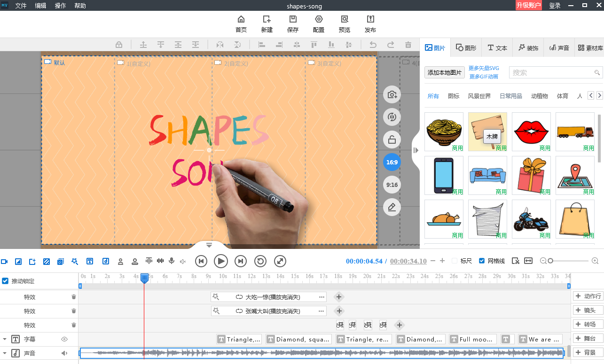Click the blue playhead marker on timeline

[x=145, y=278]
